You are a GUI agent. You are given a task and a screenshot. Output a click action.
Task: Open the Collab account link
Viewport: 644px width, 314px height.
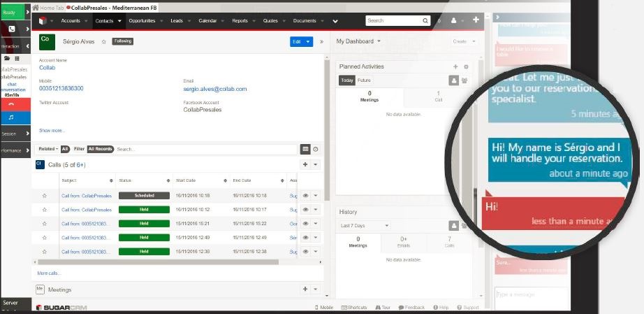[47, 68]
